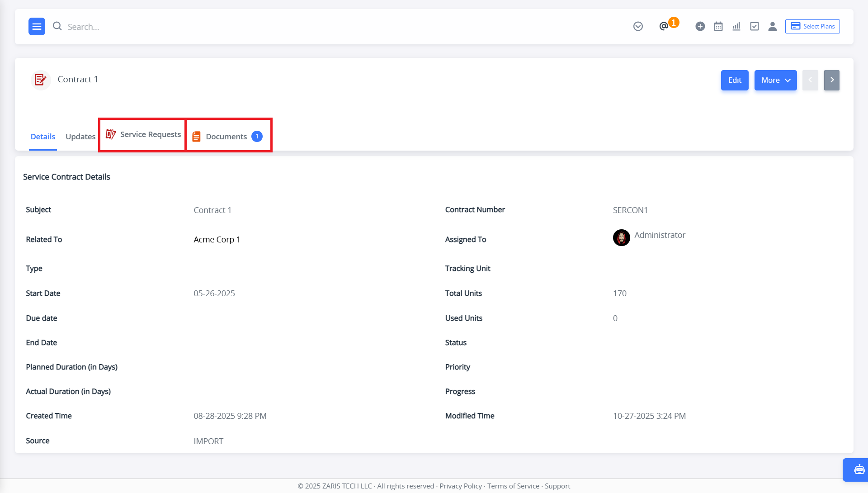
Task: Open the circled checkmark dropdown icon
Action: coord(638,26)
